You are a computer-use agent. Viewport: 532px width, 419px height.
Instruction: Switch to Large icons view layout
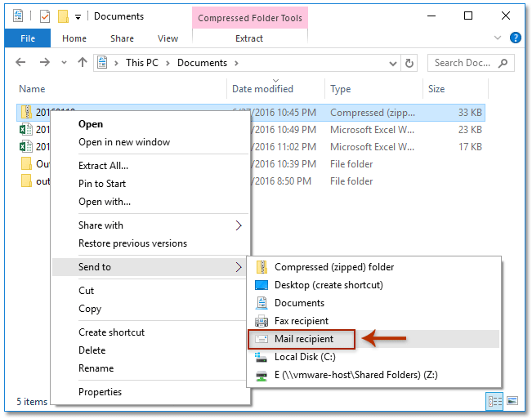pos(512,401)
